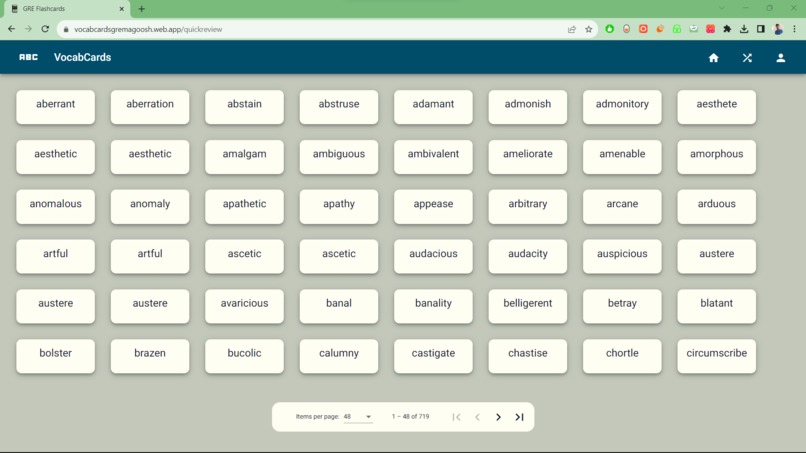The image size is (806, 453).
Task: Open the extensions puzzle-piece icon
Action: pyautogui.click(x=727, y=29)
